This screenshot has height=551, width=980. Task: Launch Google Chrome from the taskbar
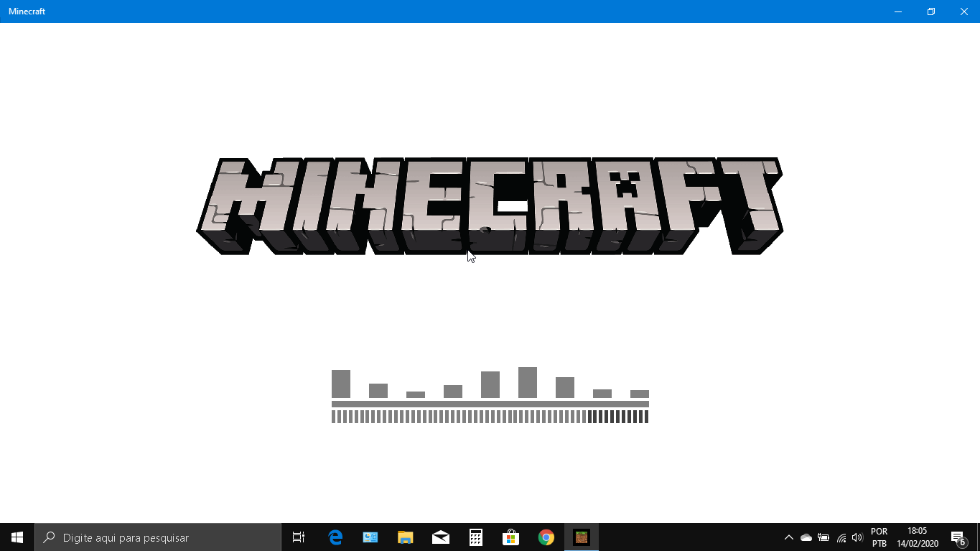tap(546, 537)
